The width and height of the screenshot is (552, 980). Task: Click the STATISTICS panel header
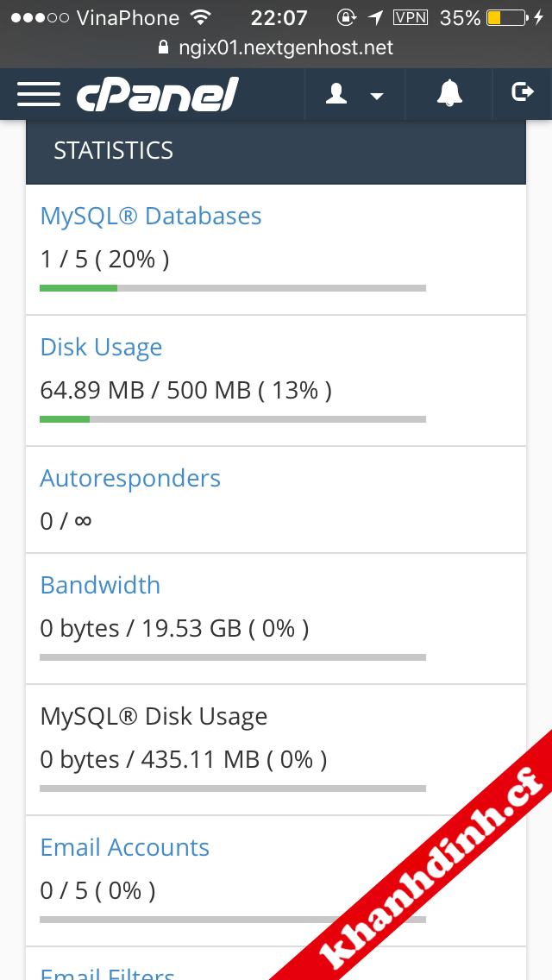coord(276,151)
